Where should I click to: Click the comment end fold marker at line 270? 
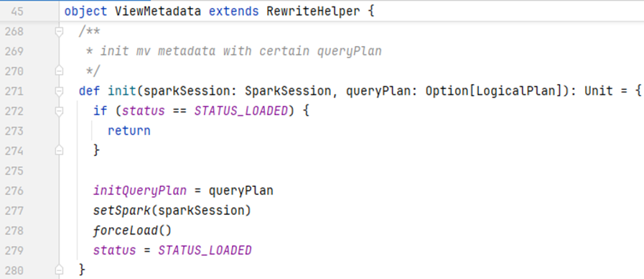[60, 71]
